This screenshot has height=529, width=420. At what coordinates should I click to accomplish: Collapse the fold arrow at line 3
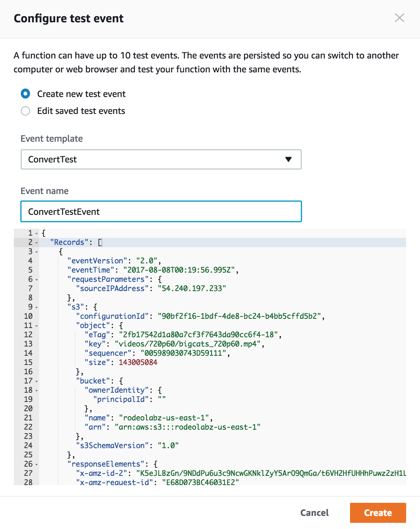point(37,252)
